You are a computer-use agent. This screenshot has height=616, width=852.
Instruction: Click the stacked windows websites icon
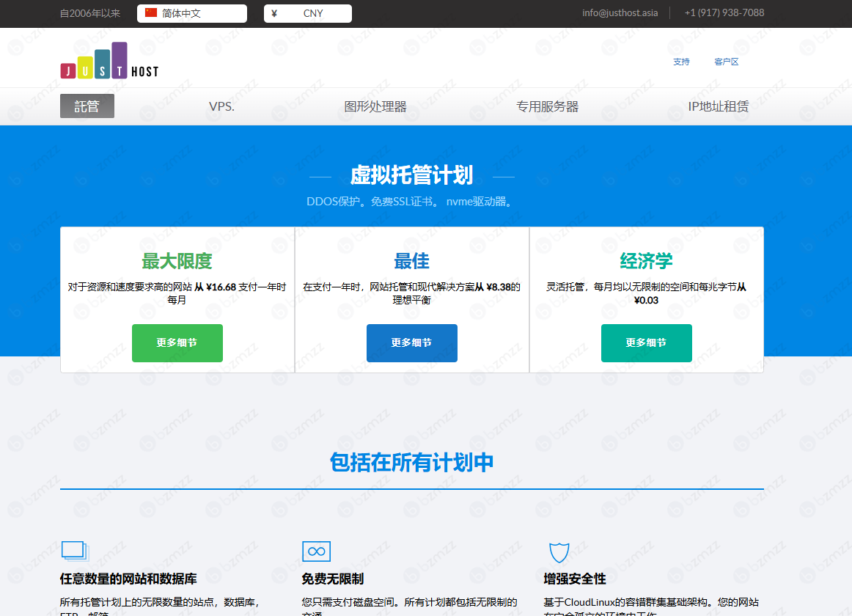click(75, 551)
